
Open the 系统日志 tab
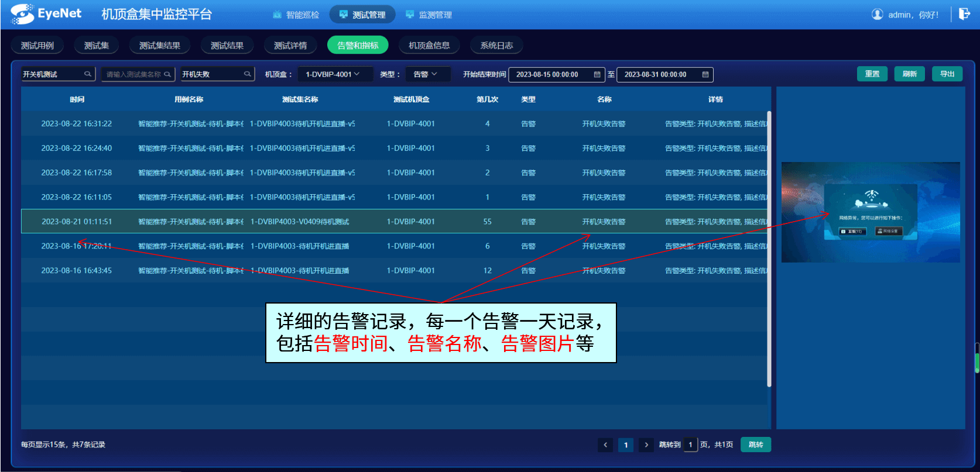point(496,46)
